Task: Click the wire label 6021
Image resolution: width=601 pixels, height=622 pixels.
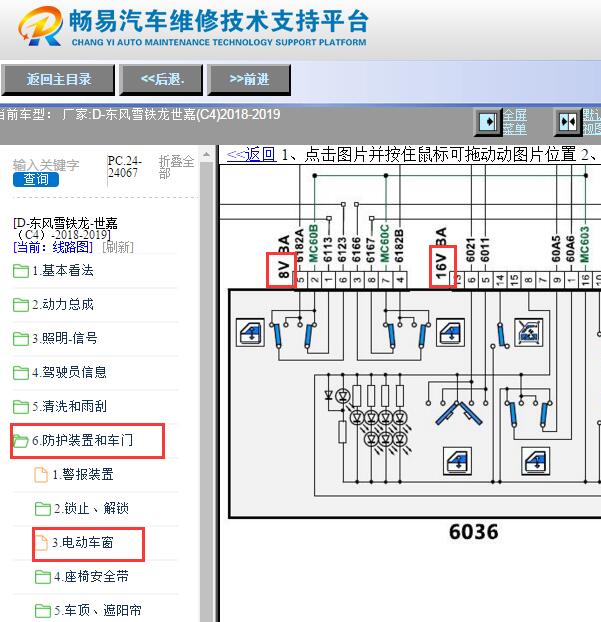Action: (x=471, y=250)
